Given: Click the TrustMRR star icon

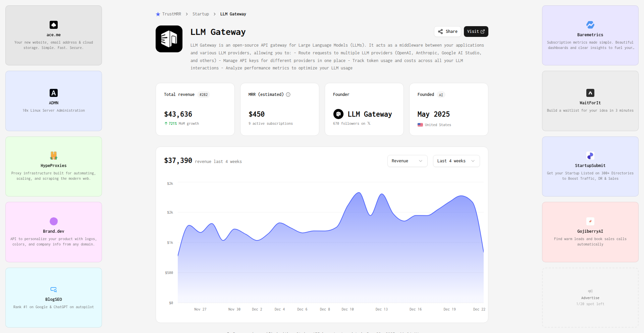Looking at the screenshot, I should pyautogui.click(x=158, y=14).
